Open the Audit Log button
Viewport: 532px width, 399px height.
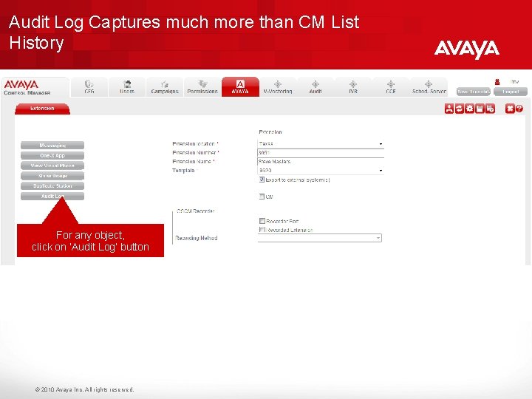pos(52,196)
